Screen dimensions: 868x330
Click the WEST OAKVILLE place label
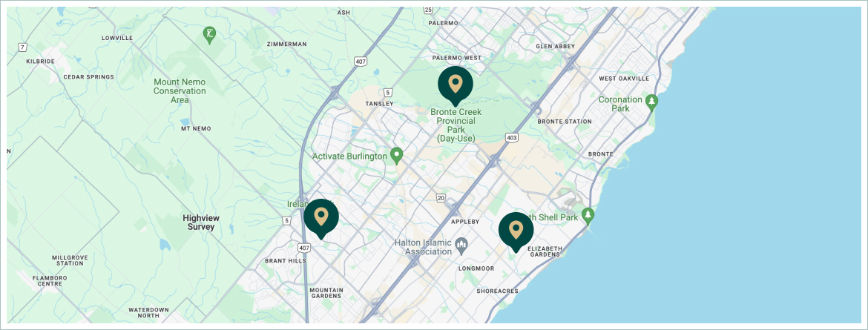(x=624, y=79)
